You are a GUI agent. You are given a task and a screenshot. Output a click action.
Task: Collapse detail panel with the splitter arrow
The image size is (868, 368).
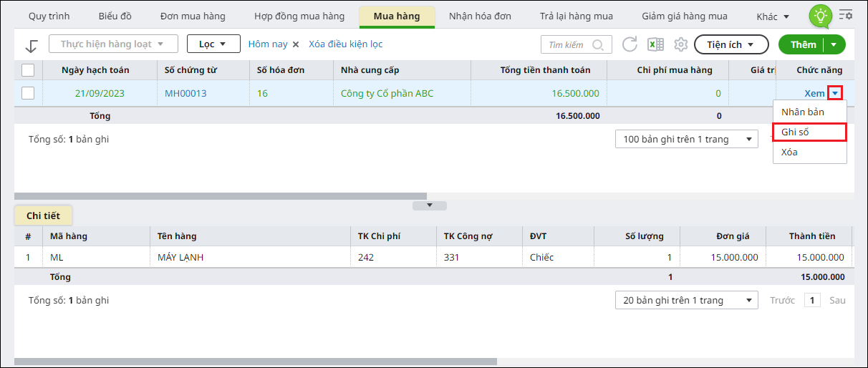tap(429, 205)
